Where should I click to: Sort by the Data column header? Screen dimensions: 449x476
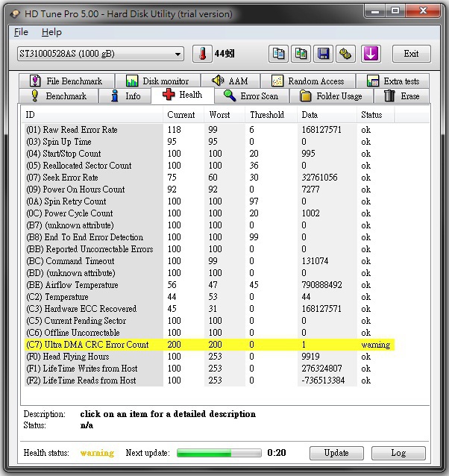click(327, 115)
